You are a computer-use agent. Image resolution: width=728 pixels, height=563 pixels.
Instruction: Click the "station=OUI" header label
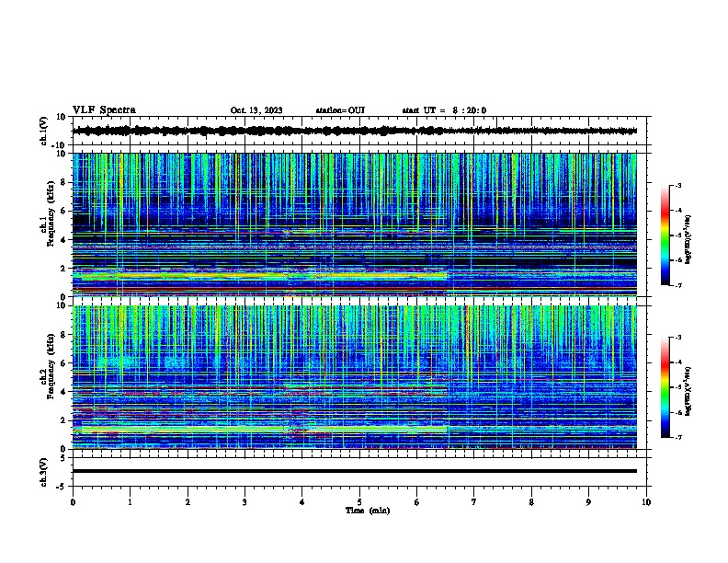(340, 110)
